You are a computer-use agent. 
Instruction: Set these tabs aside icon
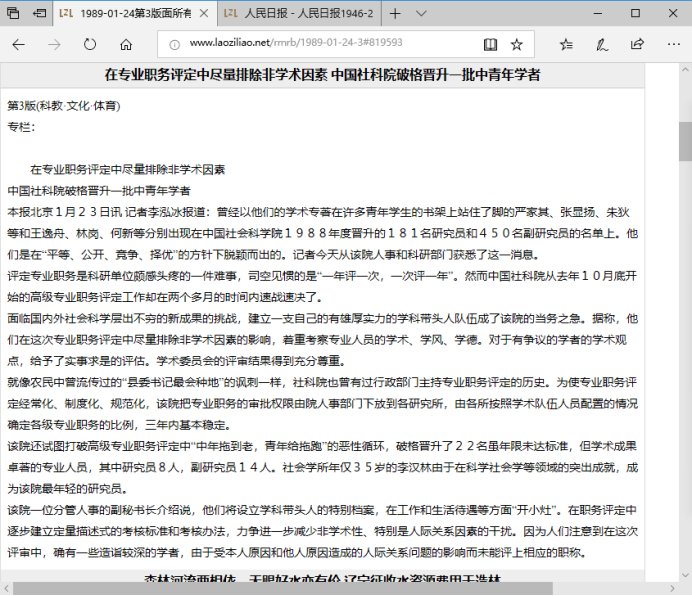[x=39, y=13]
